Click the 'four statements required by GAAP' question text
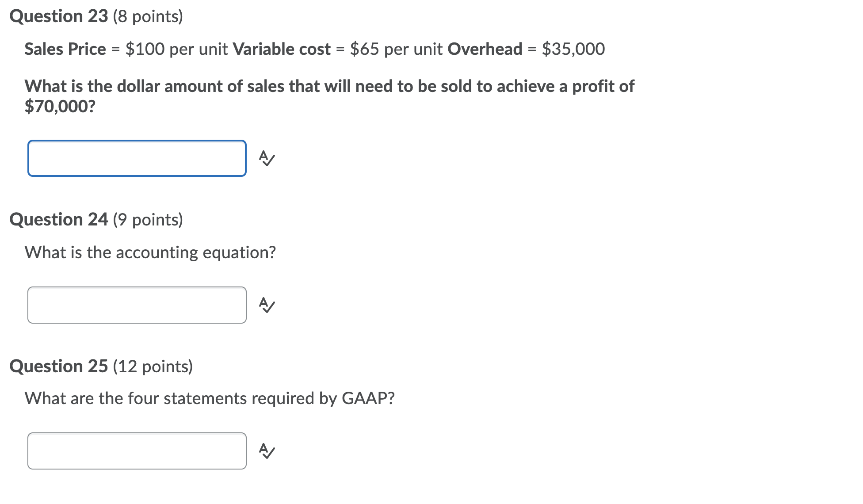Image resolution: width=863 pixels, height=504 pixels. pyautogui.click(x=209, y=398)
